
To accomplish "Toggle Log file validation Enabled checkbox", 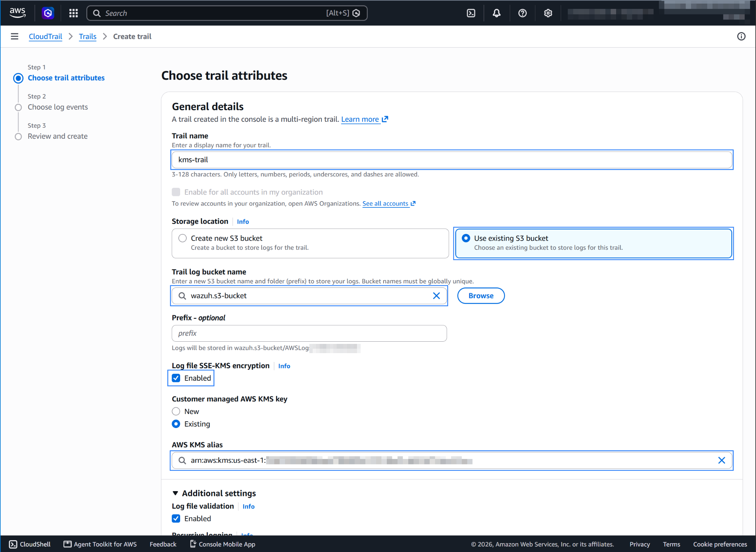I will click(x=176, y=518).
